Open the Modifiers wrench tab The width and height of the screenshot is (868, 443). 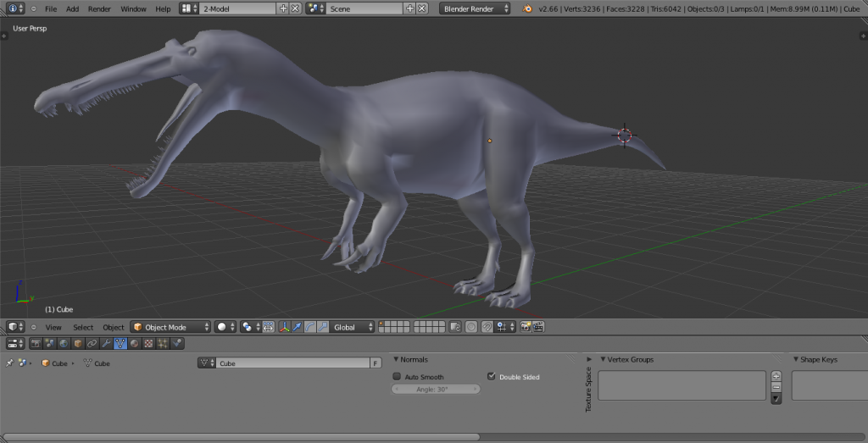click(106, 343)
